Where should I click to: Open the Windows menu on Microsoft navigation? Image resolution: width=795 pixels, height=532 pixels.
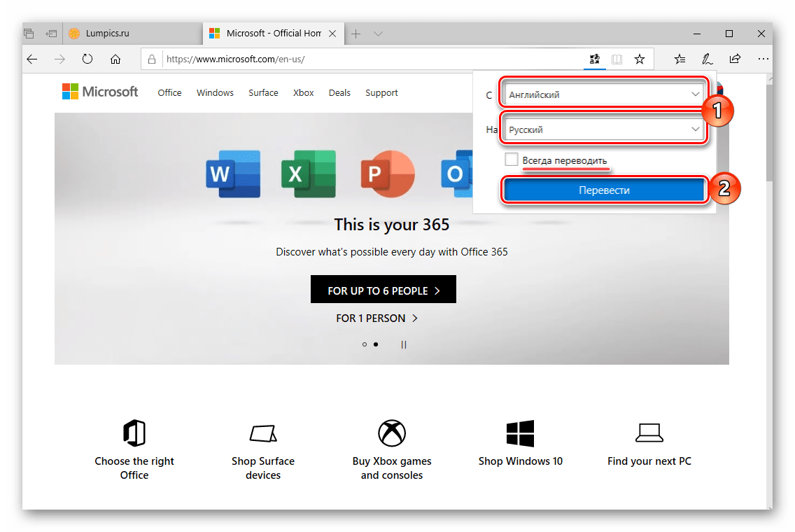pyautogui.click(x=215, y=93)
